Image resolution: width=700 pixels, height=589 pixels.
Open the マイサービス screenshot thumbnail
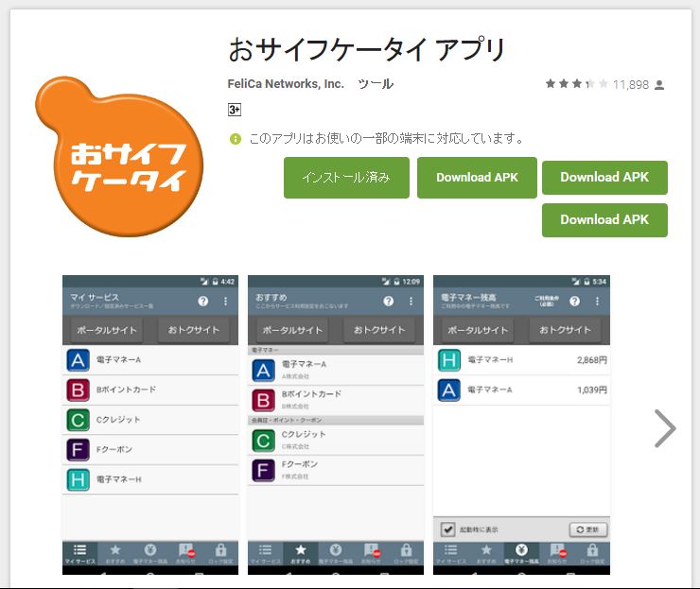[150, 424]
